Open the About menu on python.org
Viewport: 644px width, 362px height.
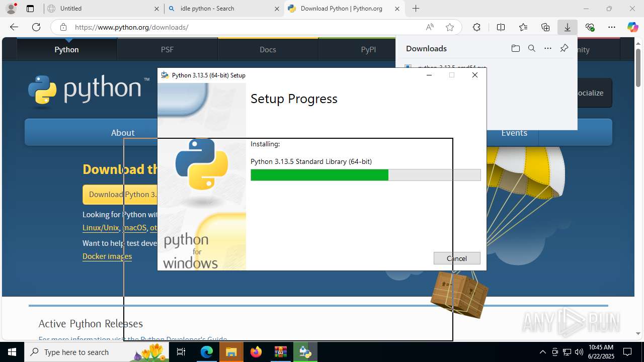[x=123, y=133]
